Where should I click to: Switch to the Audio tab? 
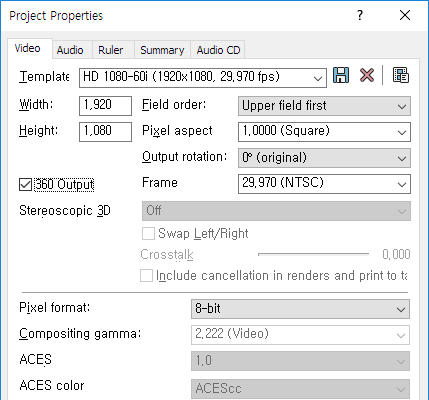pos(70,50)
